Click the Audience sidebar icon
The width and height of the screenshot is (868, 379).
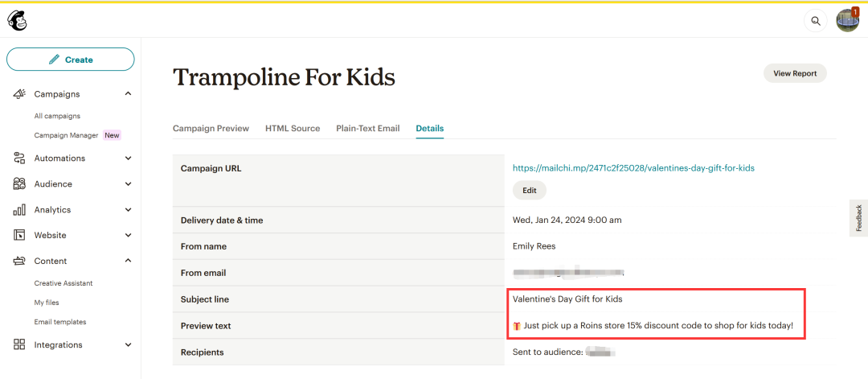pyautogui.click(x=20, y=184)
